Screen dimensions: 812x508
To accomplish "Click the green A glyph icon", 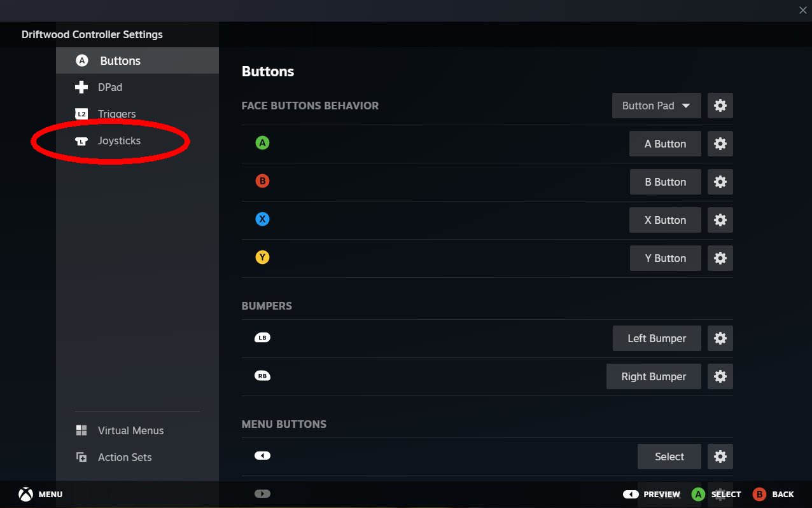I will 262,144.
